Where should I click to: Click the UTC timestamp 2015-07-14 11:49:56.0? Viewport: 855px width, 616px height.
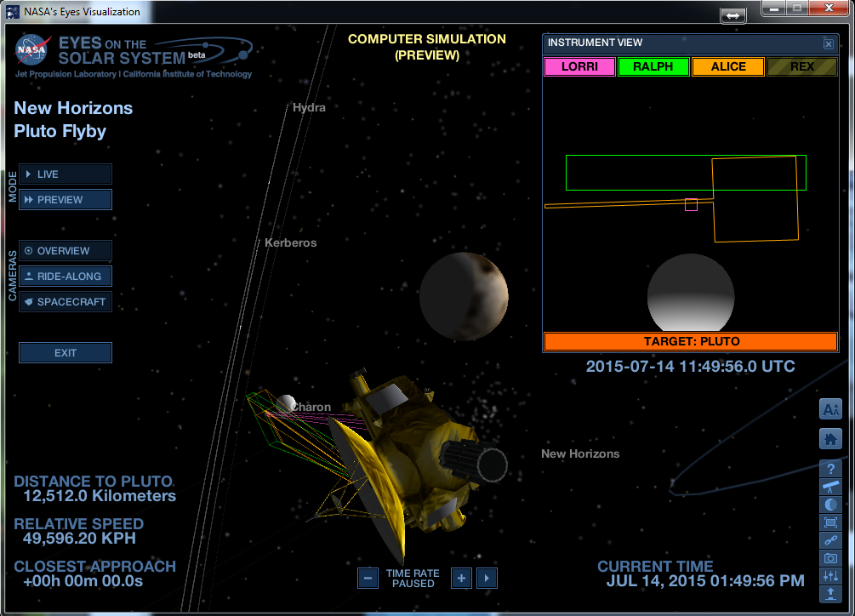pos(690,367)
